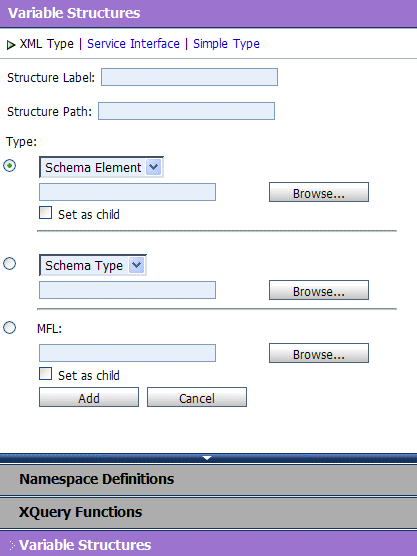Click the XML Type arrow icon

(11, 45)
